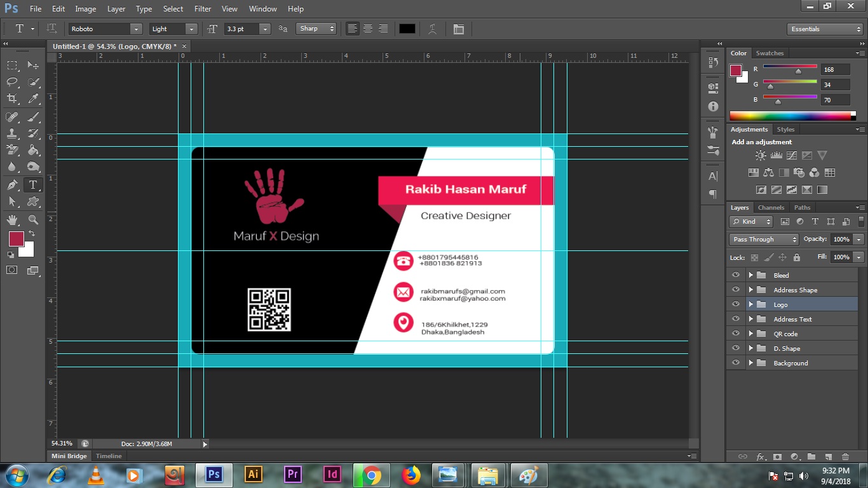Image resolution: width=868 pixels, height=488 pixels.
Task: Click the font size input field
Action: pyautogui.click(x=241, y=29)
